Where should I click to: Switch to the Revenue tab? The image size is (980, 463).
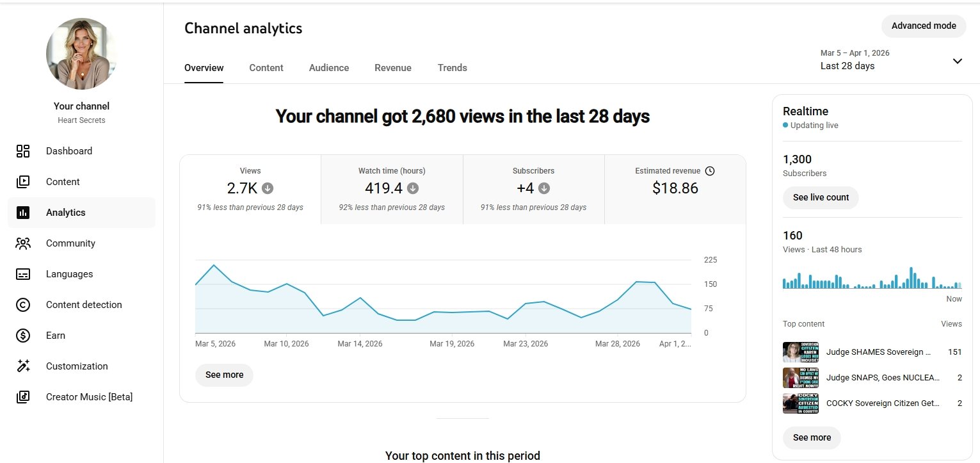coord(393,68)
